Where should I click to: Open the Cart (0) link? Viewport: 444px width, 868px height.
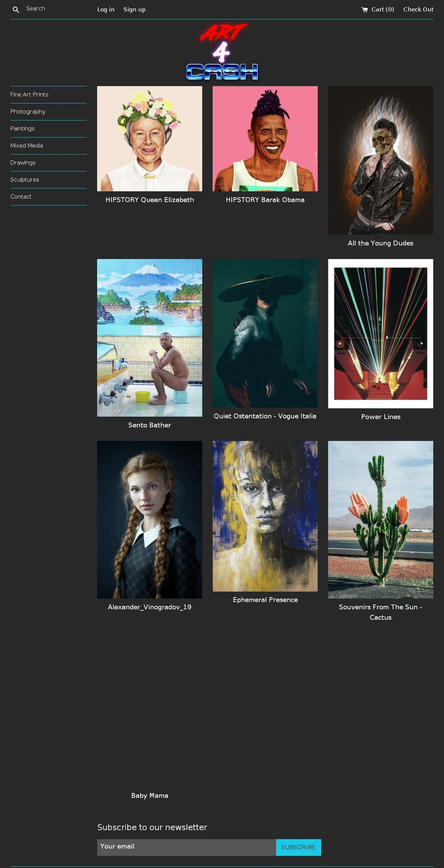tap(377, 9)
